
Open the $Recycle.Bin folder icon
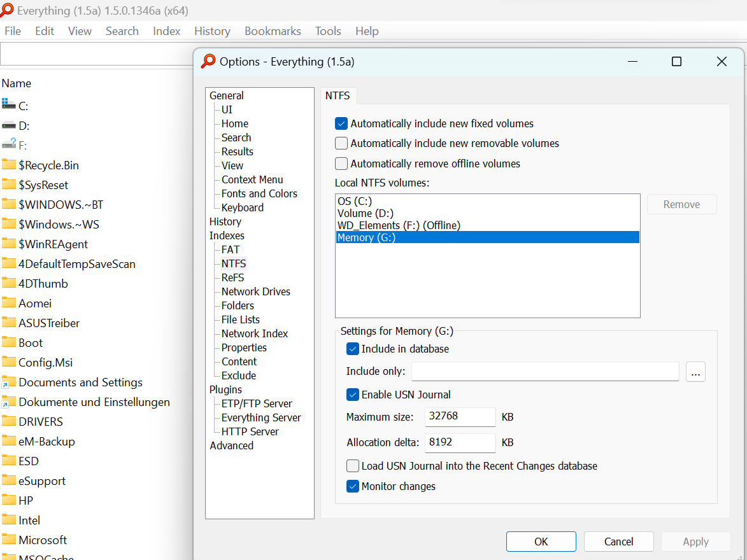click(9, 165)
